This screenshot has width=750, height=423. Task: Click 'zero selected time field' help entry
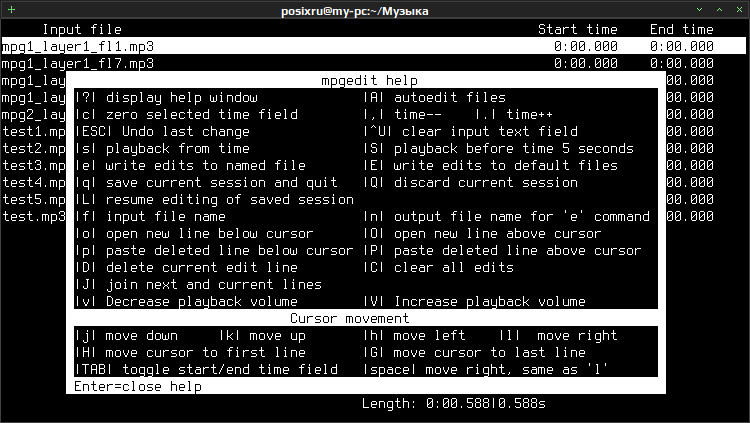pos(186,114)
